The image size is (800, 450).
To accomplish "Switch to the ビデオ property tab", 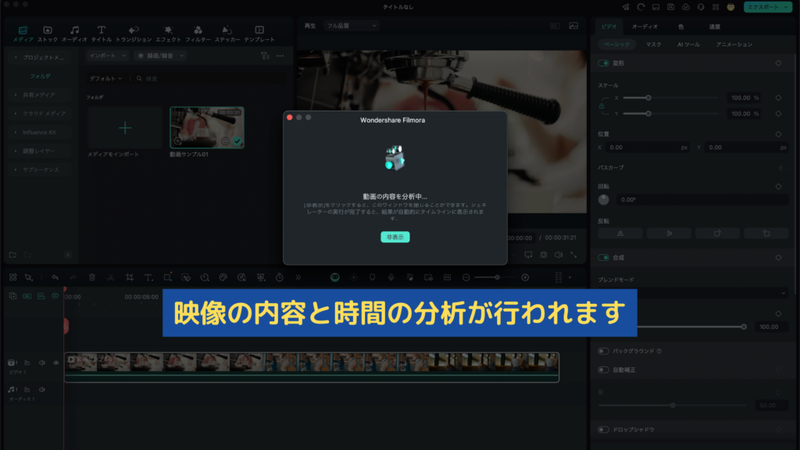I will point(609,27).
